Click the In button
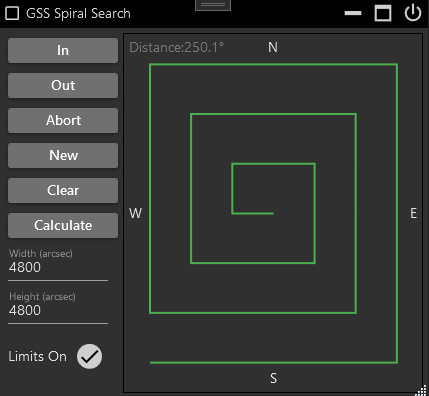 click(x=63, y=50)
